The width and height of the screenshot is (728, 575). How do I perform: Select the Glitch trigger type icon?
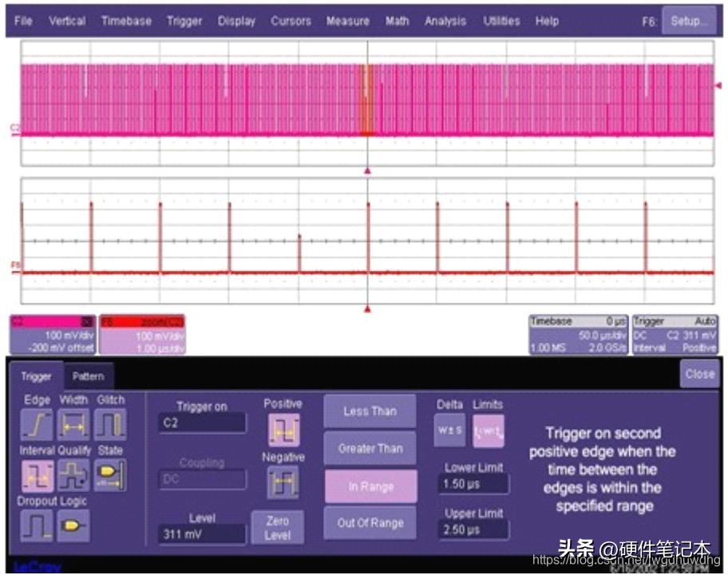tap(110, 425)
